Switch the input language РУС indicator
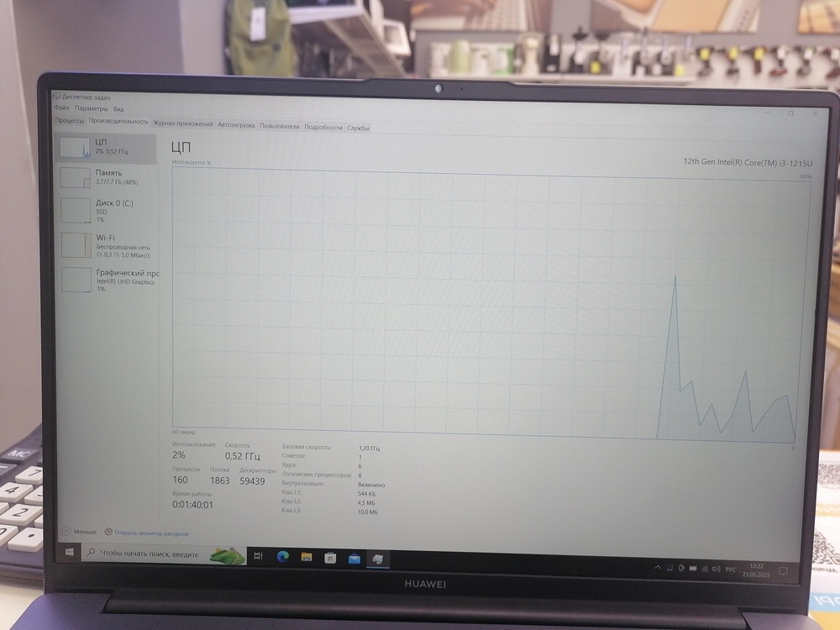The height and width of the screenshot is (630, 840). click(x=730, y=570)
